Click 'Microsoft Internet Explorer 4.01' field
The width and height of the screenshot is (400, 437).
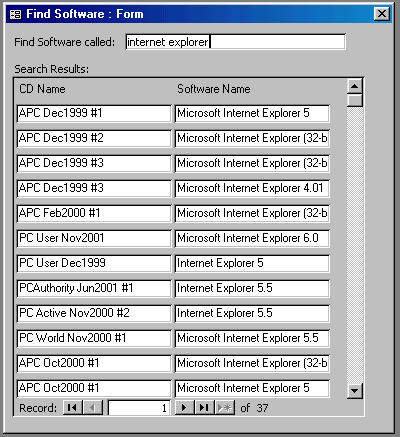[x=252, y=188]
